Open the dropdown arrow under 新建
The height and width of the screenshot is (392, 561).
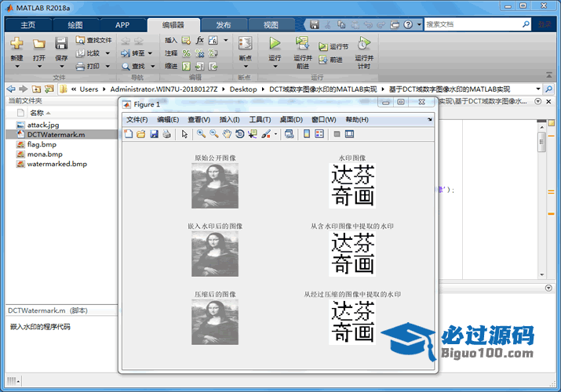click(x=17, y=67)
